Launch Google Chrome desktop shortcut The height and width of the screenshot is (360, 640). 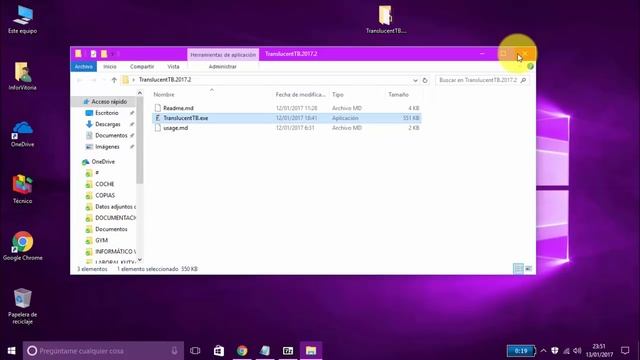click(x=22, y=246)
